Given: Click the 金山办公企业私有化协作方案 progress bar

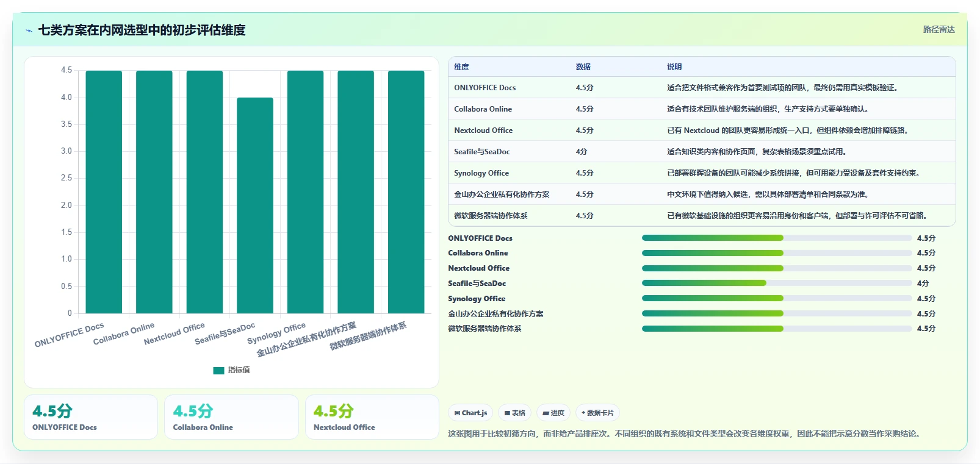Looking at the screenshot, I should tap(777, 313).
